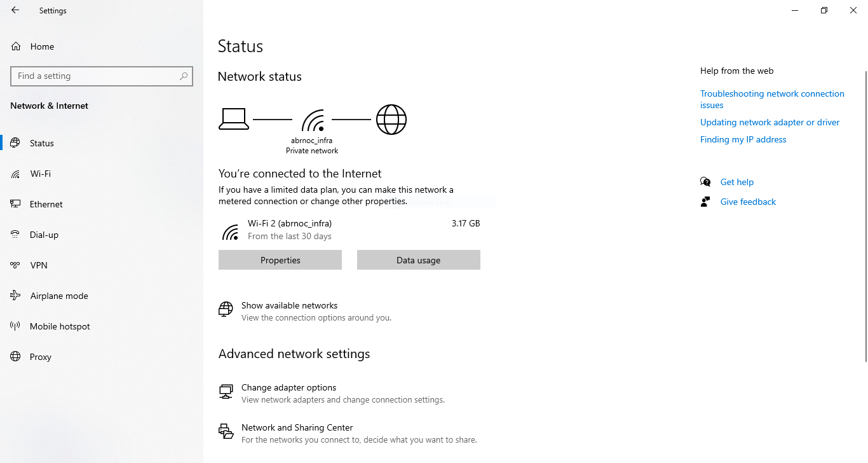Viewport: 868px width, 463px height.
Task: Open VPN settings
Action: (x=102, y=265)
